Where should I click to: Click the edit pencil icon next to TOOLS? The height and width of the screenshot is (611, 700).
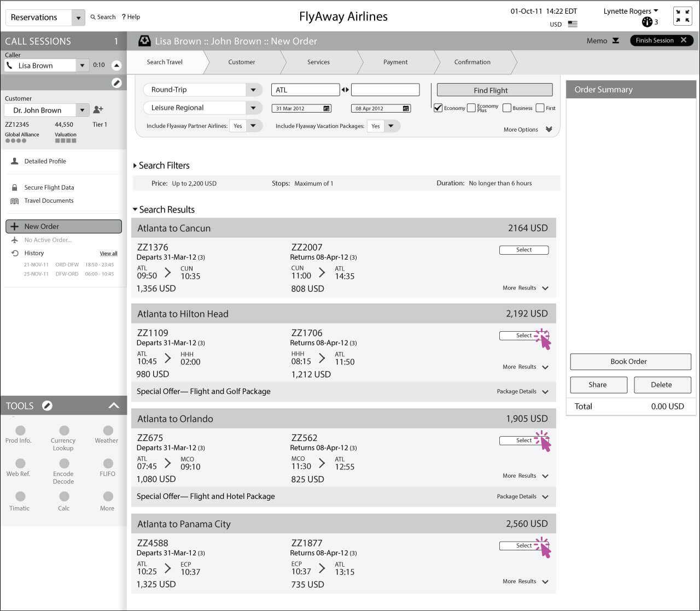48,406
